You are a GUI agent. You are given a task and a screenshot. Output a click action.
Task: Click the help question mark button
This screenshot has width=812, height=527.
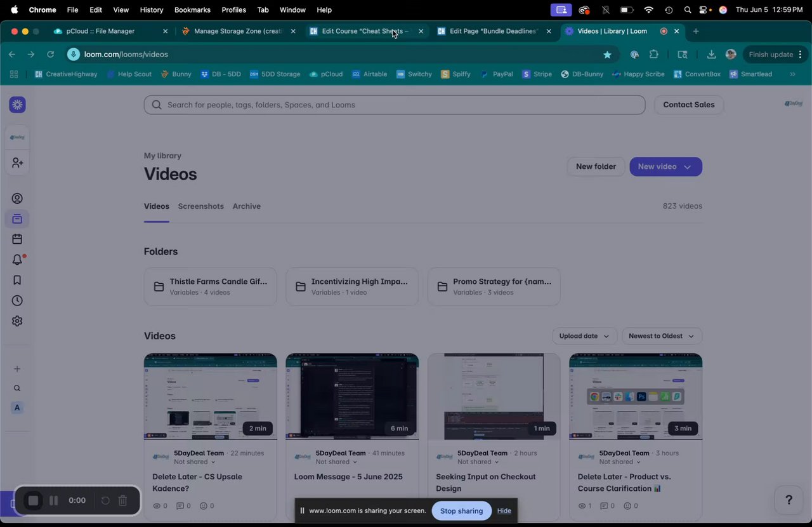(789, 500)
